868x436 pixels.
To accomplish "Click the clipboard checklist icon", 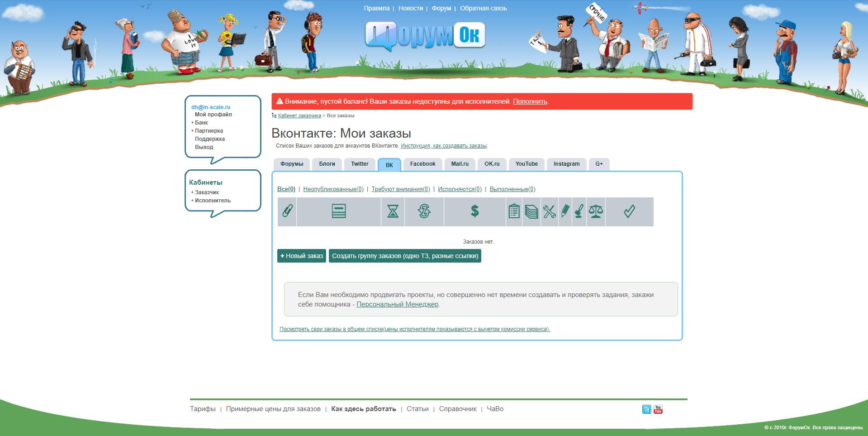I will click(514, 211).
